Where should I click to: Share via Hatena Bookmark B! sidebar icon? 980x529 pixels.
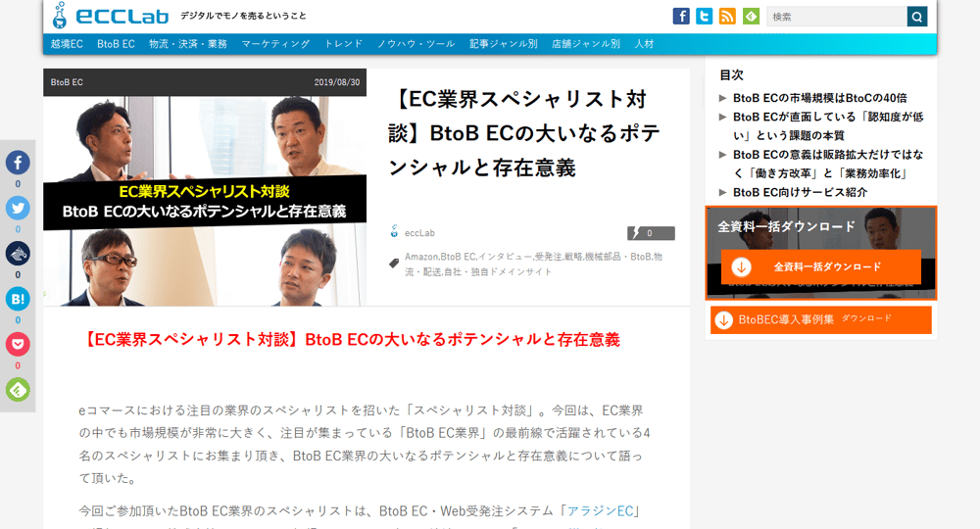point(18,299)
